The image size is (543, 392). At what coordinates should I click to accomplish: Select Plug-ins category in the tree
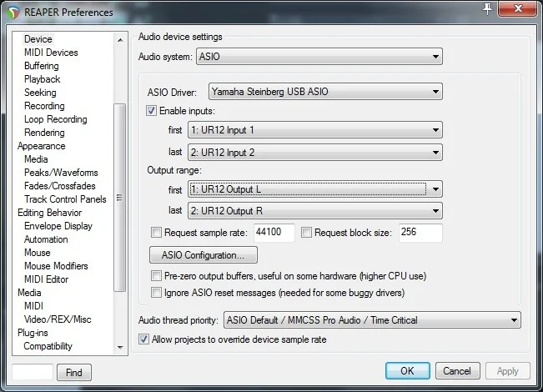point(33,333)
